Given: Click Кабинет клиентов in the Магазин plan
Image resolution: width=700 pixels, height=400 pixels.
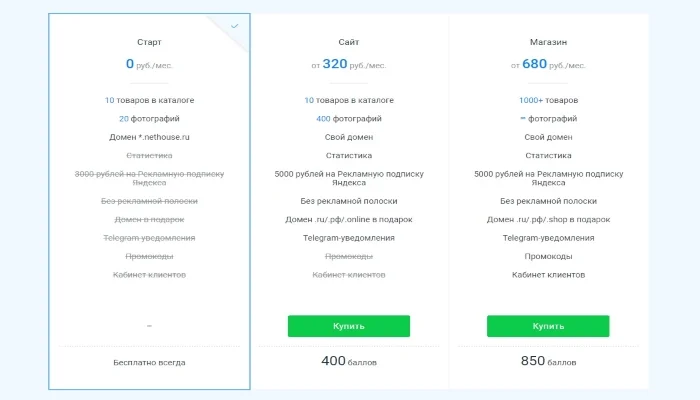Looking at the screenshot, I should click(x=548, y=275).
